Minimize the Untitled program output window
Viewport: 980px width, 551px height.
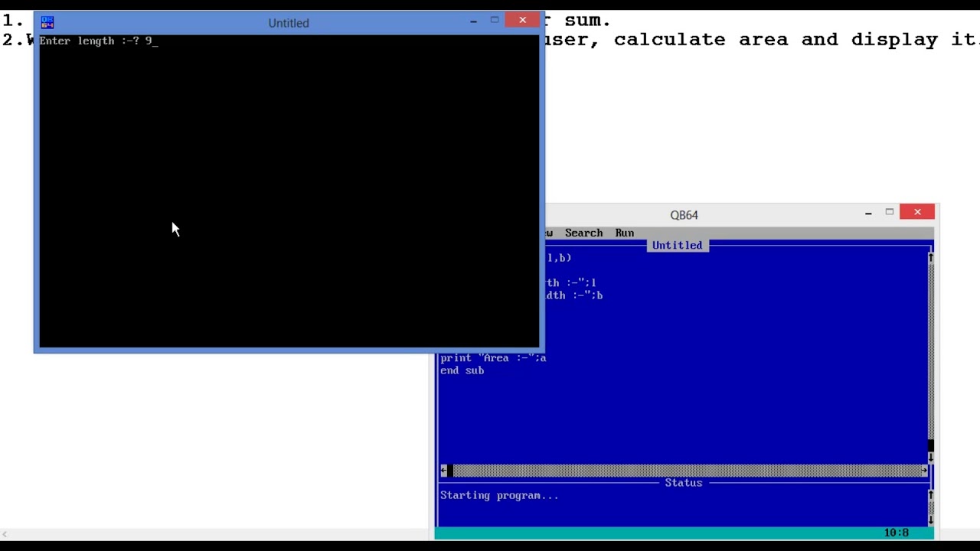[x=473, y=21]
